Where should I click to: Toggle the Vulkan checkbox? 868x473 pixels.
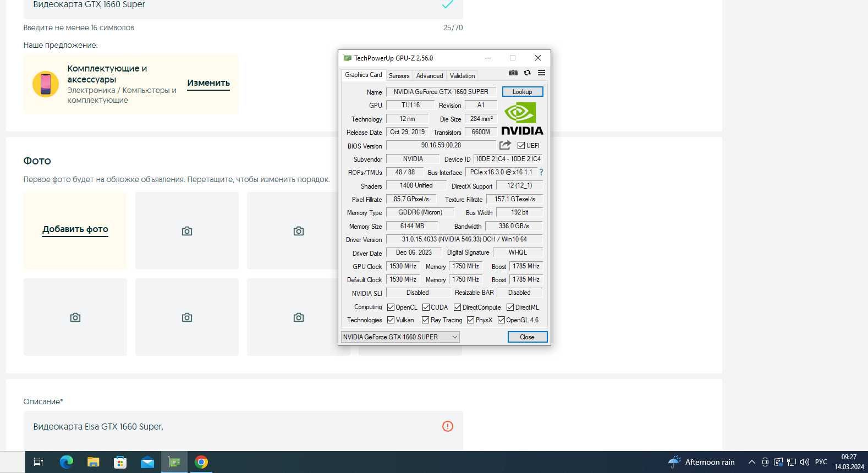[391, 320]
